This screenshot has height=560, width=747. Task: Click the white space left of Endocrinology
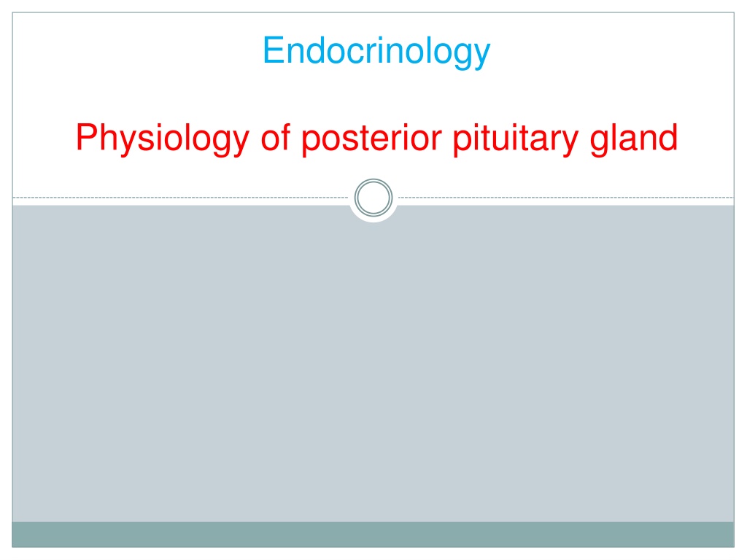click(x=137, y=52)
